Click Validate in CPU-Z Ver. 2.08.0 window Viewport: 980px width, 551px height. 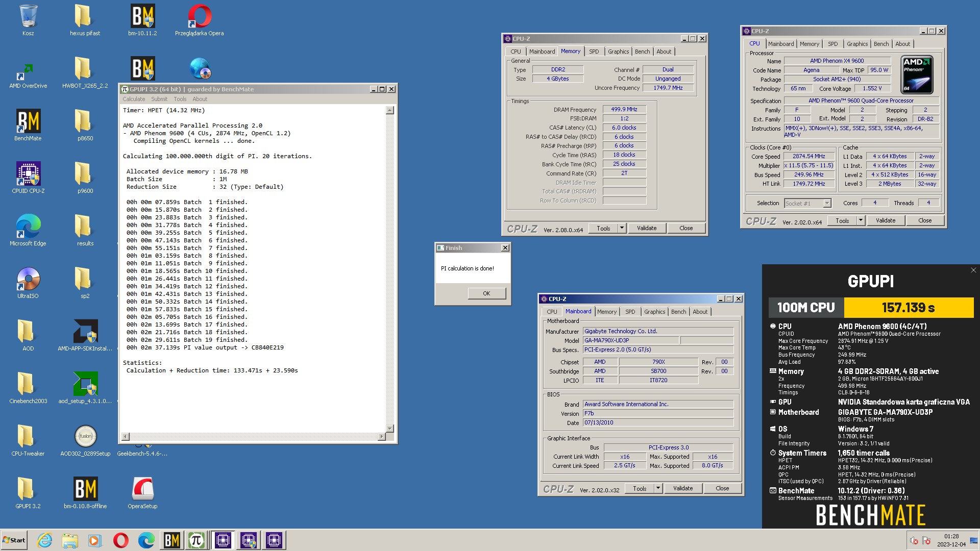pyautogui.click(x=647, y=228)
